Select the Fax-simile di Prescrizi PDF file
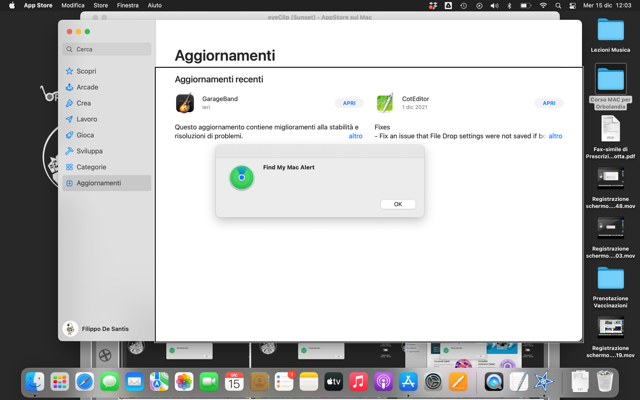Image resolution: width=640 pixels, height=400 pixels. point(610,138)
